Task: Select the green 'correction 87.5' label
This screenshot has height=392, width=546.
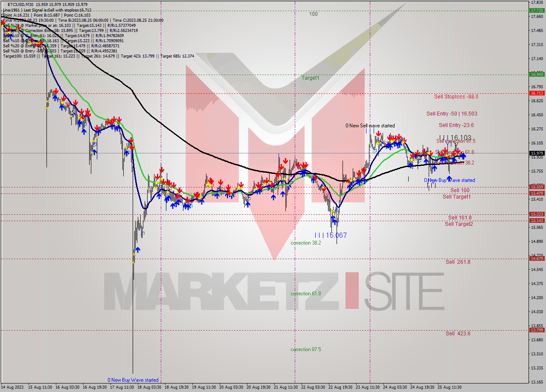Action: click(306, 349)
